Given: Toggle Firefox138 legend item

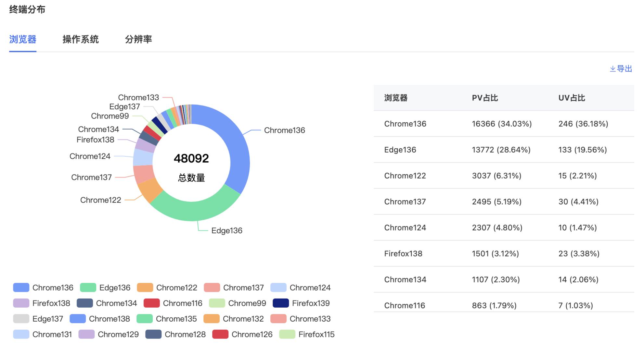Looking at the screenshot, I should [x=42, y=303].
